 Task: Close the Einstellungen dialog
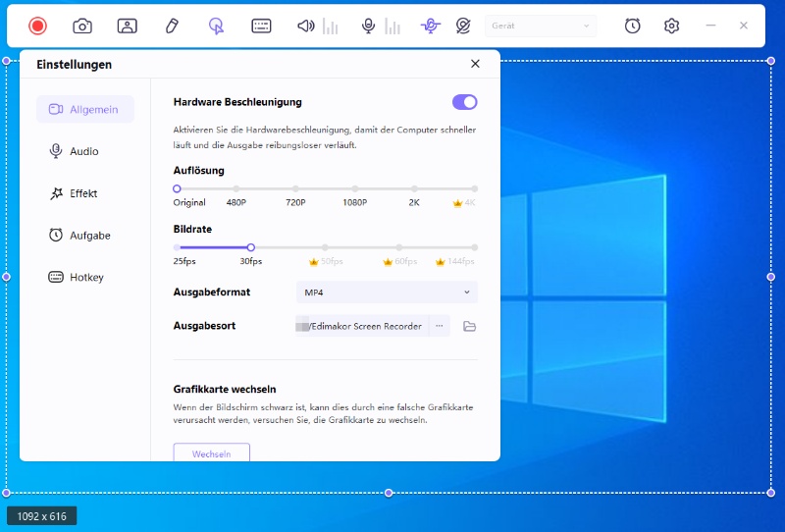tap(475, 64)
